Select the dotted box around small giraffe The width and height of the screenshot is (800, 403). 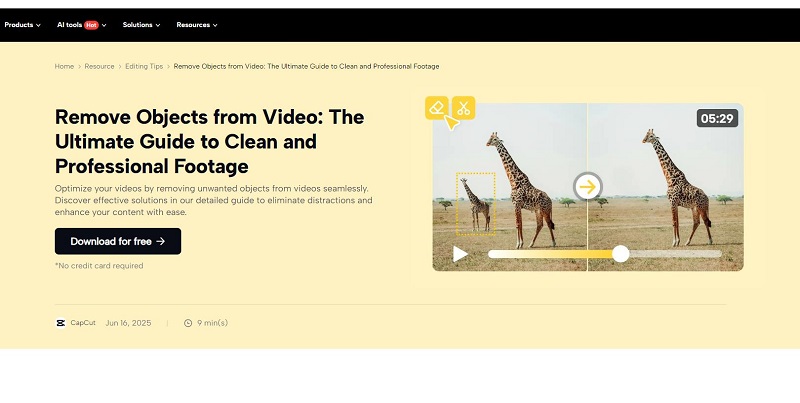[475, 201]
